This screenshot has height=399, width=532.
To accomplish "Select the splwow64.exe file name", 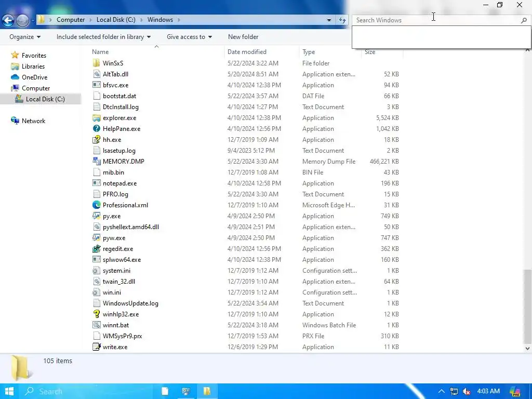I will click(122, 260).
